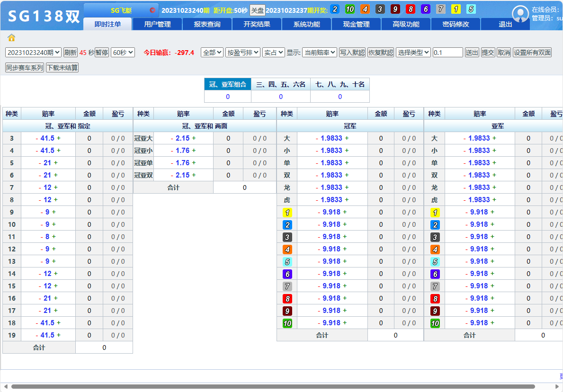
Task: Pause the countdown with 暂停
Action: click(x=102, y=53)
